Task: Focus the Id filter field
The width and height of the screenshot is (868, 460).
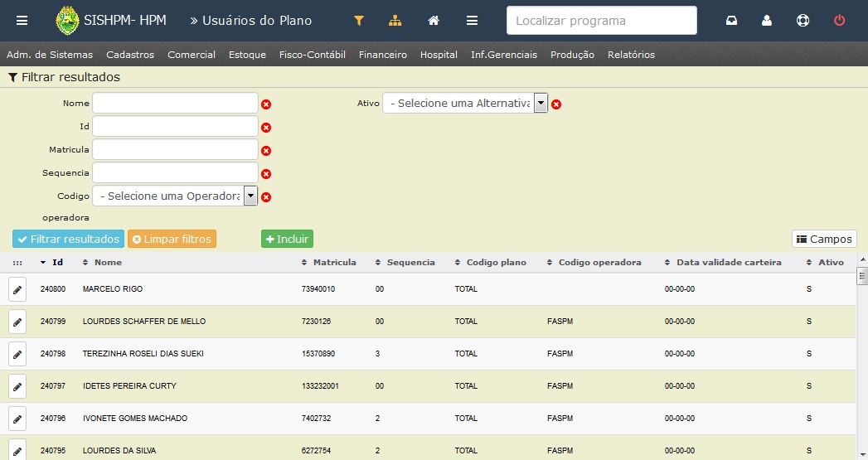Action: point(175,126)
